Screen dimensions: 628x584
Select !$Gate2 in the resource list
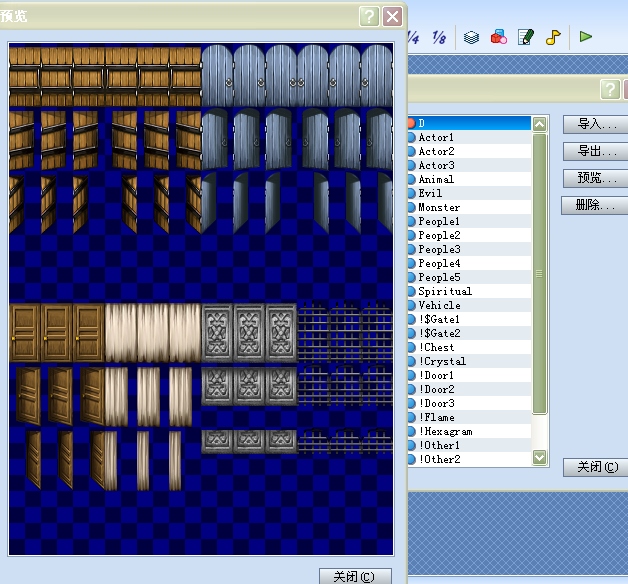(469, 333)
